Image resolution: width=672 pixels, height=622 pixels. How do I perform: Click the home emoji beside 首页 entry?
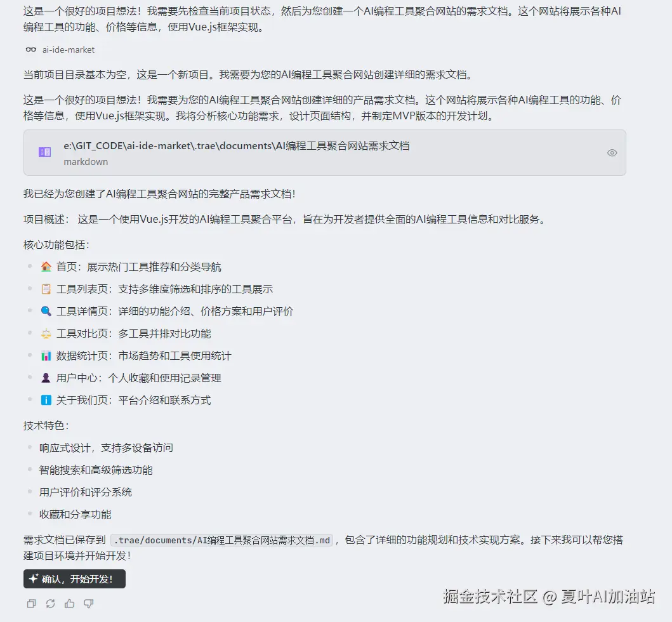tap(45, 267)
